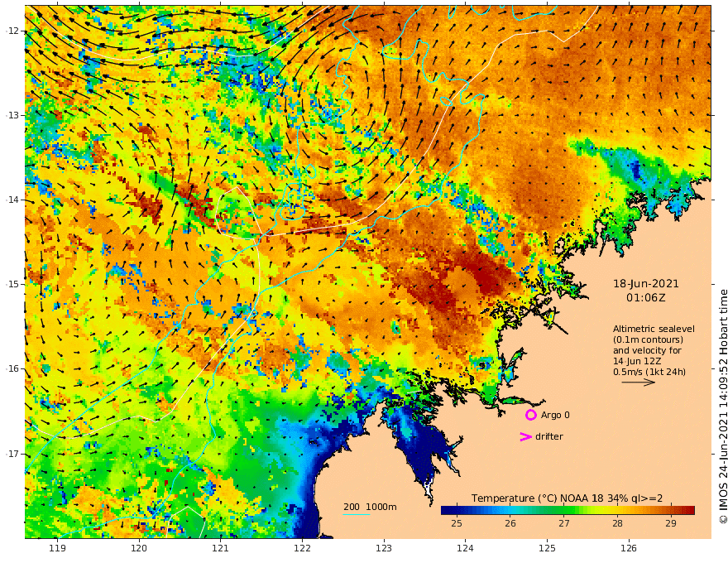Click longitude axis label 120

coord(139,548)
